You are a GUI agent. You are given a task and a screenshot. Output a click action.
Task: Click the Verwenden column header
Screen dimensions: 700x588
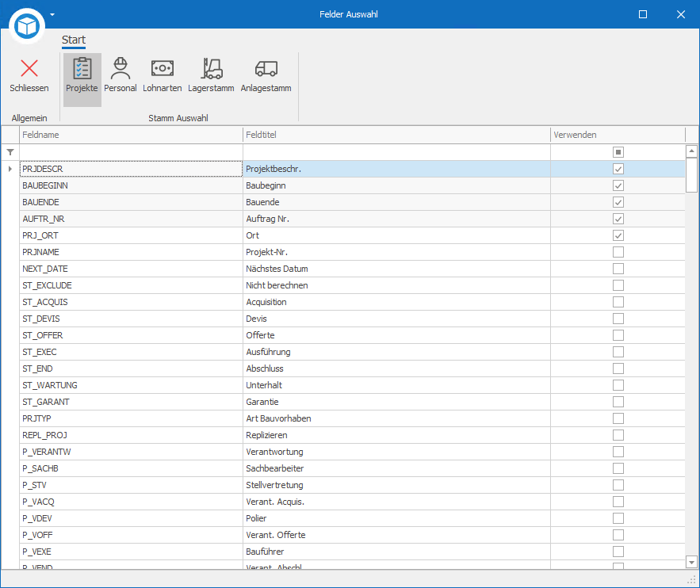[618, 135]
